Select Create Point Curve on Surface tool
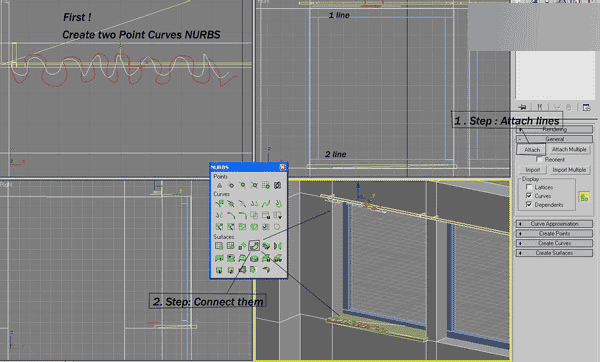Image resolution: width=600 pixels, height=362 pixels. [x=254, y=227]
